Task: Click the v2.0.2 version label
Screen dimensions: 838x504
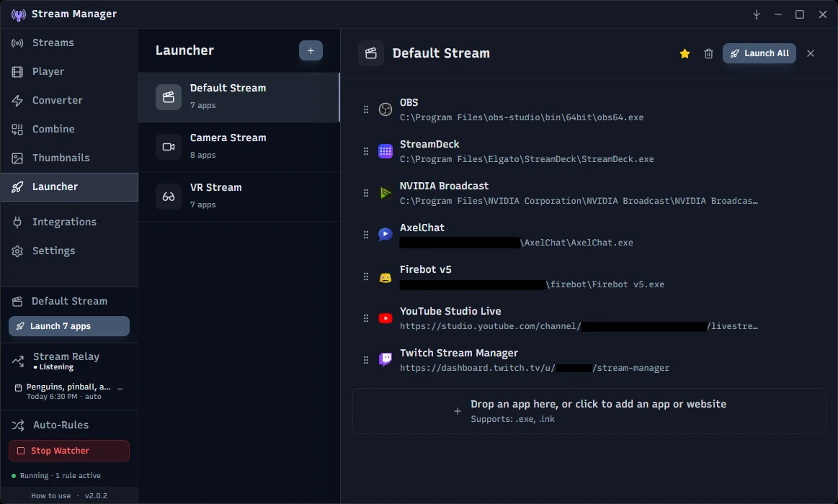Action: 97,495
